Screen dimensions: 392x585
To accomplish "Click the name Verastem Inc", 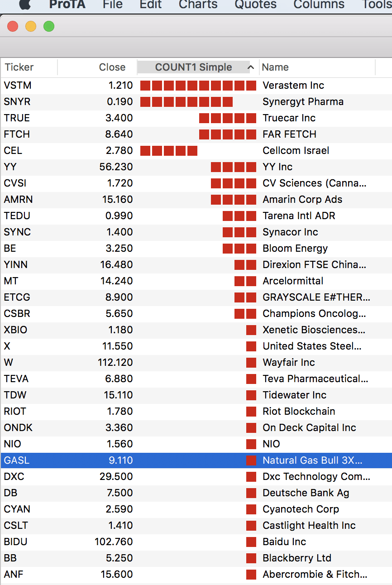I will coord(293,85).
